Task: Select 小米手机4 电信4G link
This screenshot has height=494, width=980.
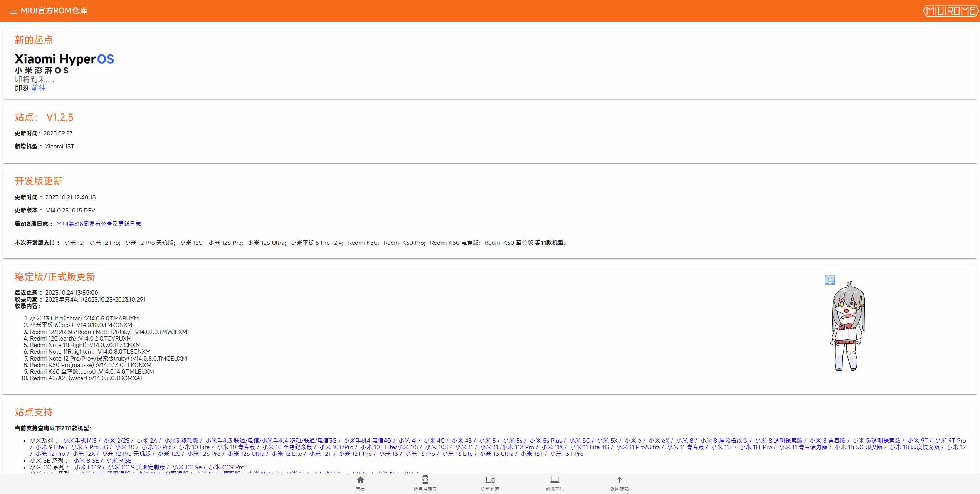Action: click(367, 441)
